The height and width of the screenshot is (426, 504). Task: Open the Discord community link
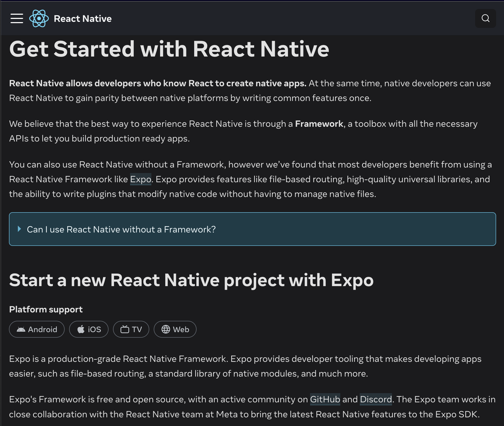[x=376, y=399]
